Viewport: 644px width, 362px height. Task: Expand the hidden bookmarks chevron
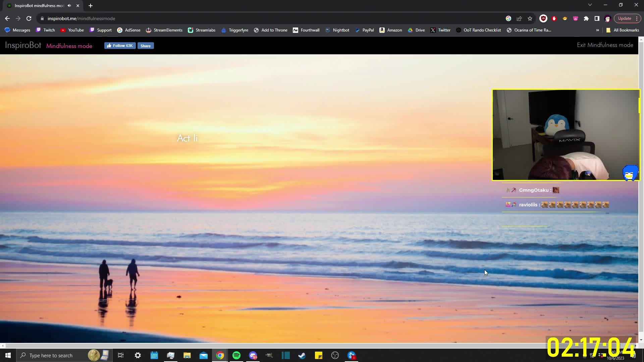coord(597,30)
